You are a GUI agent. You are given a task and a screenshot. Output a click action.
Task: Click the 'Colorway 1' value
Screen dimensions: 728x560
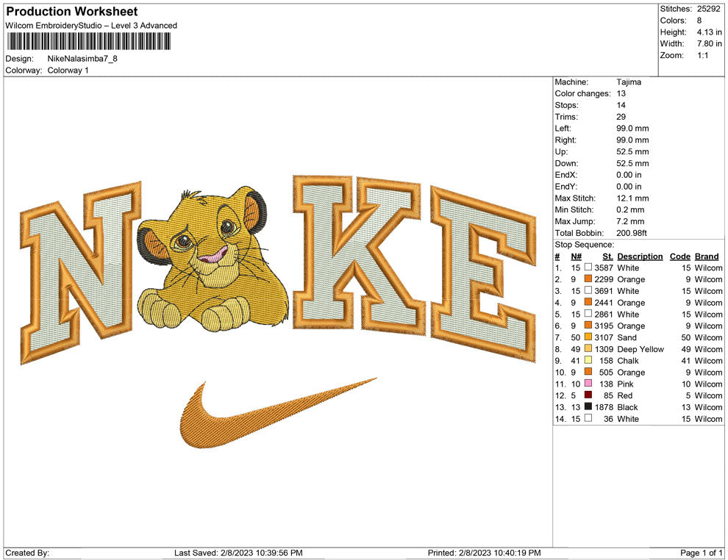coord(68,71)
